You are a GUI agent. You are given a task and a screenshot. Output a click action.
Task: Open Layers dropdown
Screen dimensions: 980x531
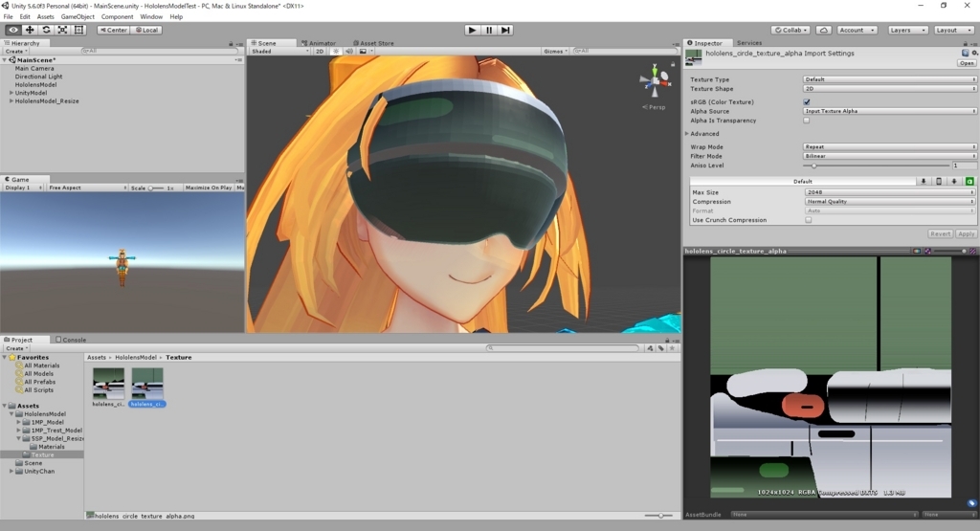click(907, 30)
